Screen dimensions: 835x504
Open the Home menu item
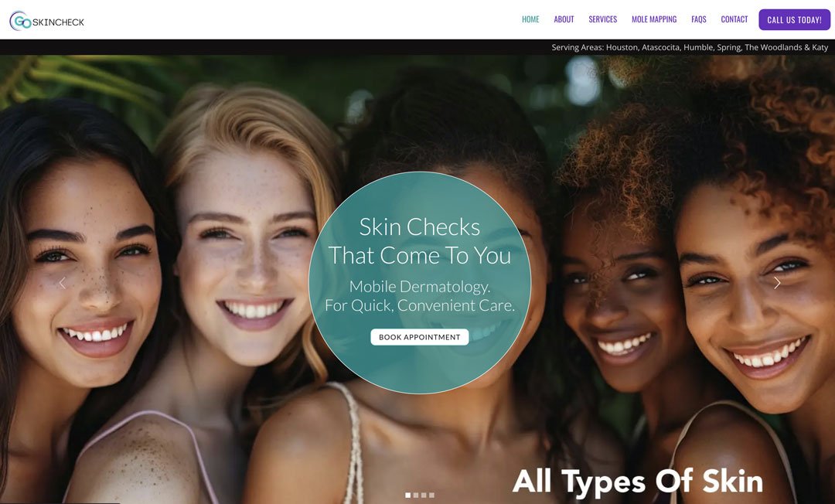point(530,19)
